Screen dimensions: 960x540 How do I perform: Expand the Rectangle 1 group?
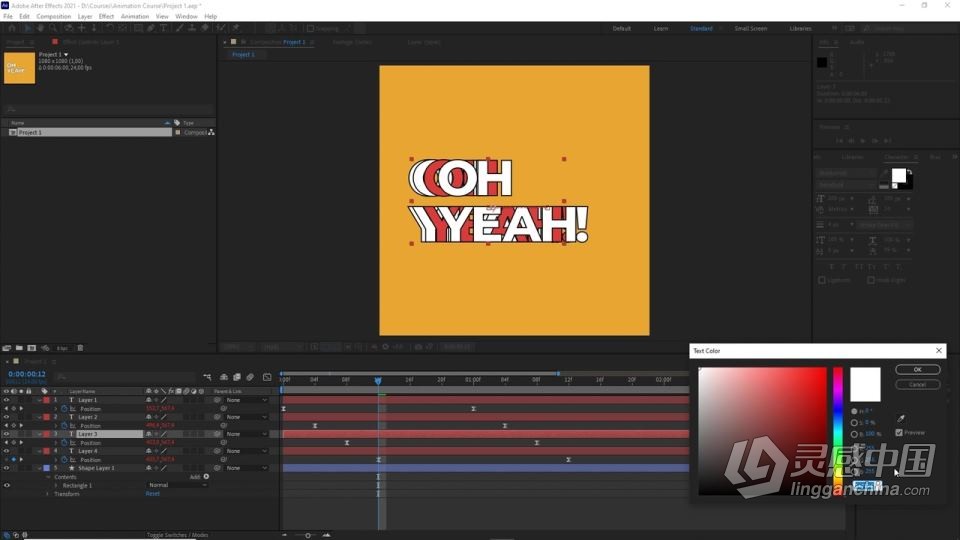tap(56, 485)
